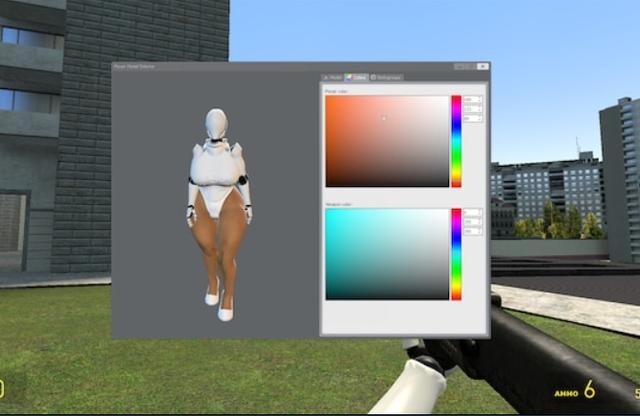Pick a shade in the Weapon color square

(387, 254)
